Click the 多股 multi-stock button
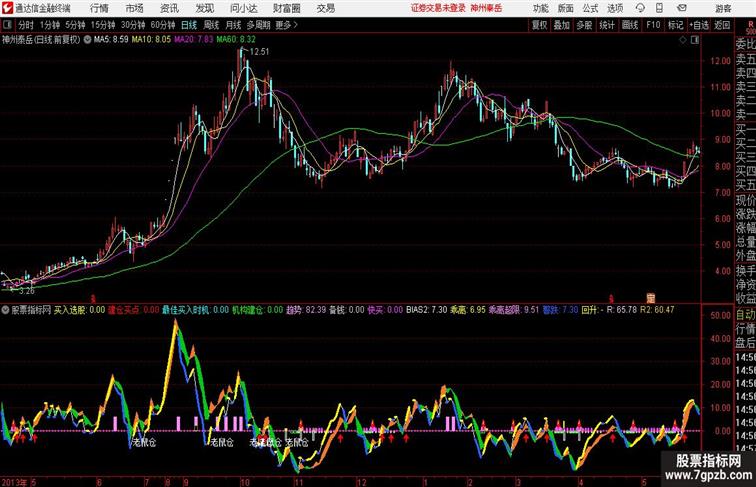This screenshot has width=756, height=487. pos(584,25)
